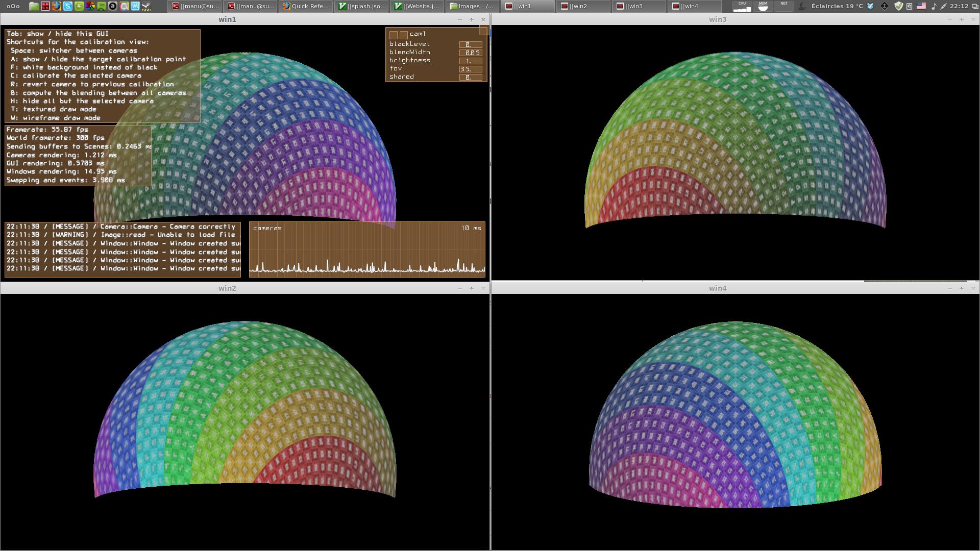
Task: Click the 'World framerate: 300 fps' line
Action: (x=56, y=138)
